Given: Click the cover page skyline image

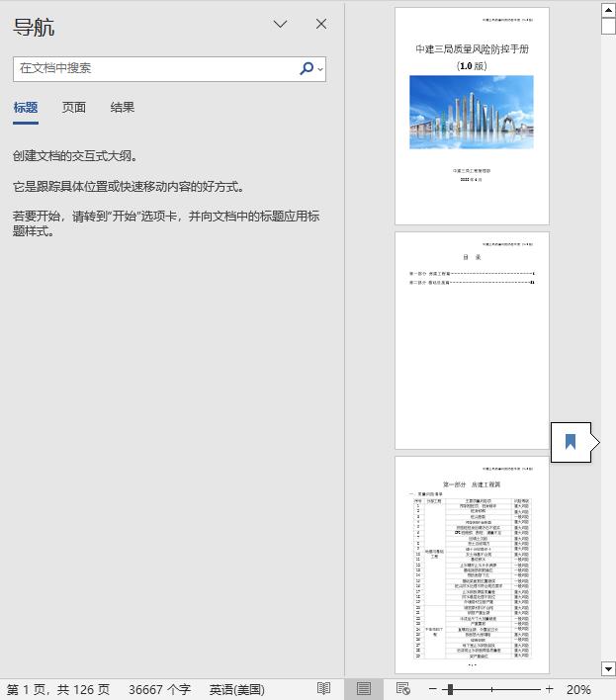Looking at the screenshot, I should 472,112.
